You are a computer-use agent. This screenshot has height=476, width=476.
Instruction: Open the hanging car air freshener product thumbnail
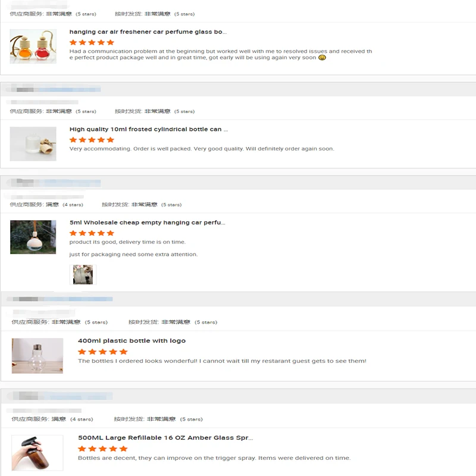tap(33, 46)
